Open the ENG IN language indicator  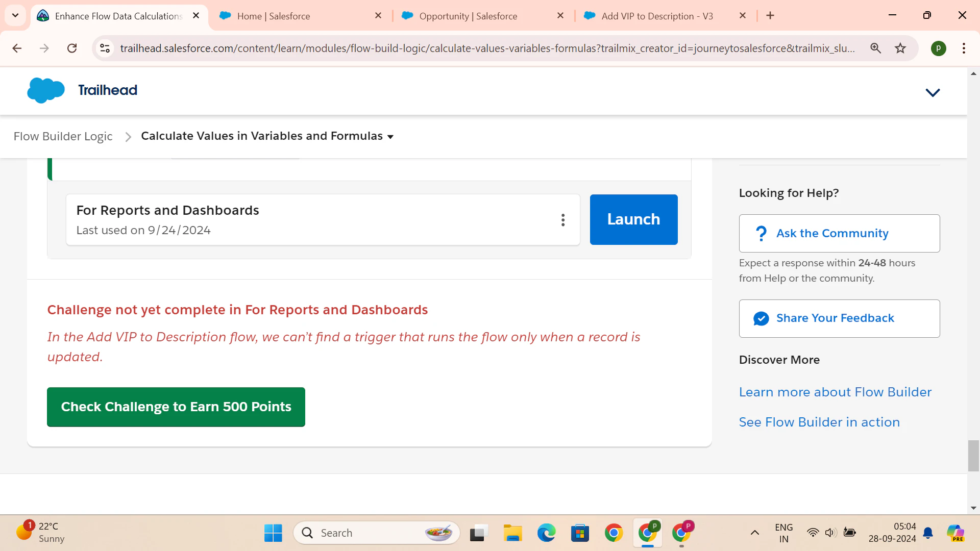click(x=783, y=533)
